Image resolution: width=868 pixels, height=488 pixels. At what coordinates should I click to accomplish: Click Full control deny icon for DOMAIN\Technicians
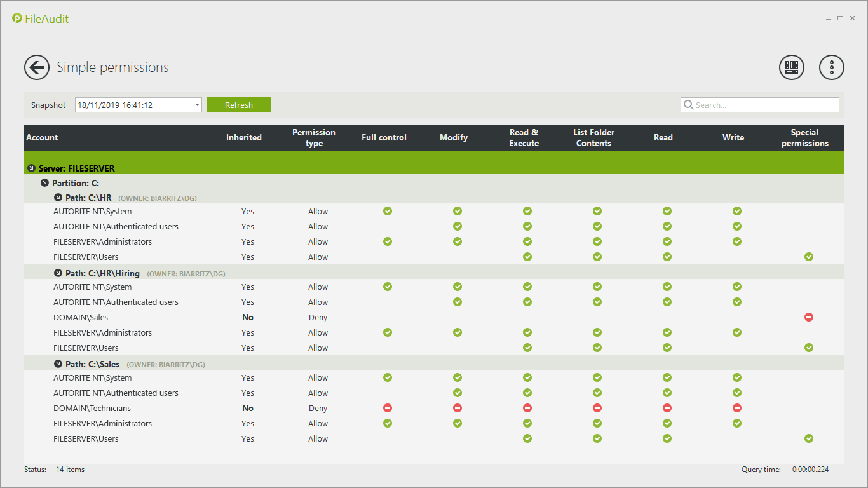coord(387,408)
